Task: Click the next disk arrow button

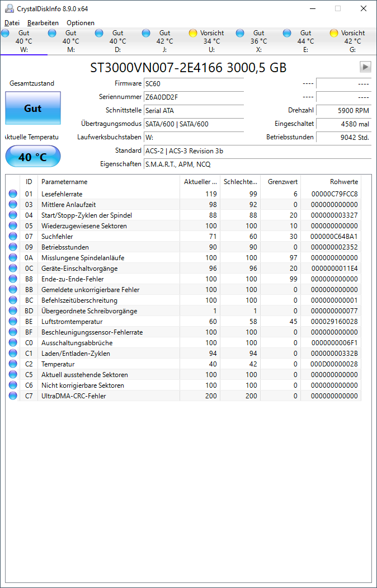Action: coord(365,67)
